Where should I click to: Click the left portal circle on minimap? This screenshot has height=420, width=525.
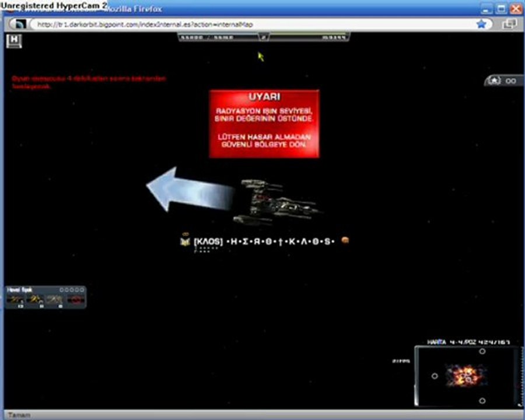point(435,376)
